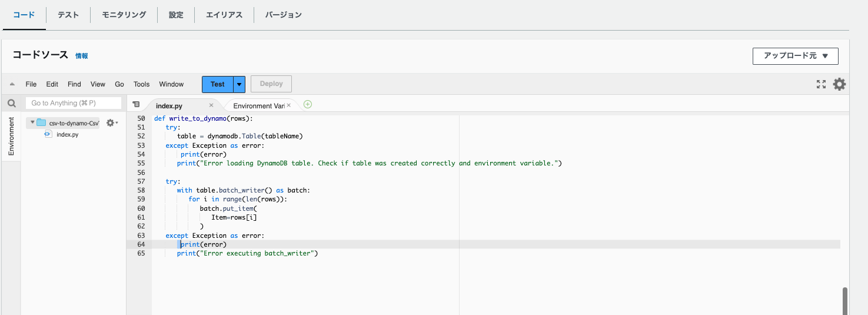The image size is (868, 315).
Task: Click the folder gear options icon
Action: (x=111, y=123)
